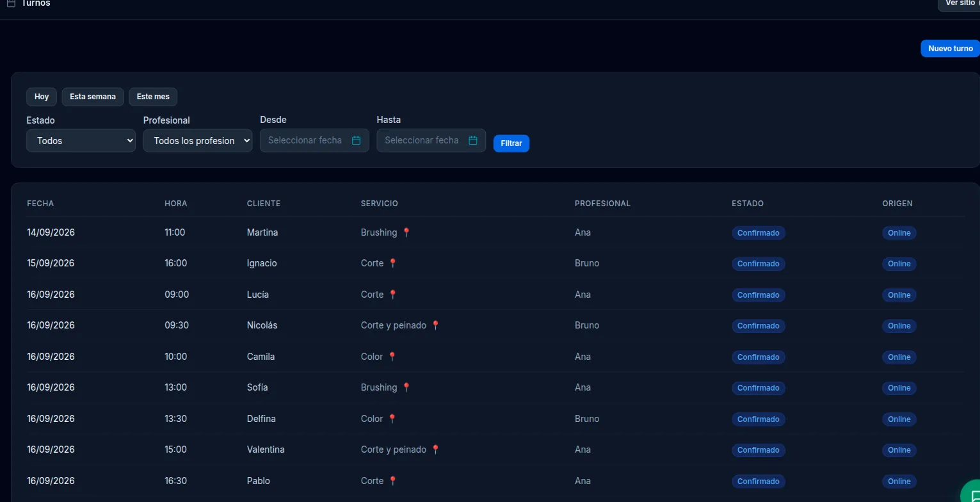Select the Esta semana quick filter
The height and width of the screenshot is (502, 980).
pyautogui.click(x=93, y=97)
